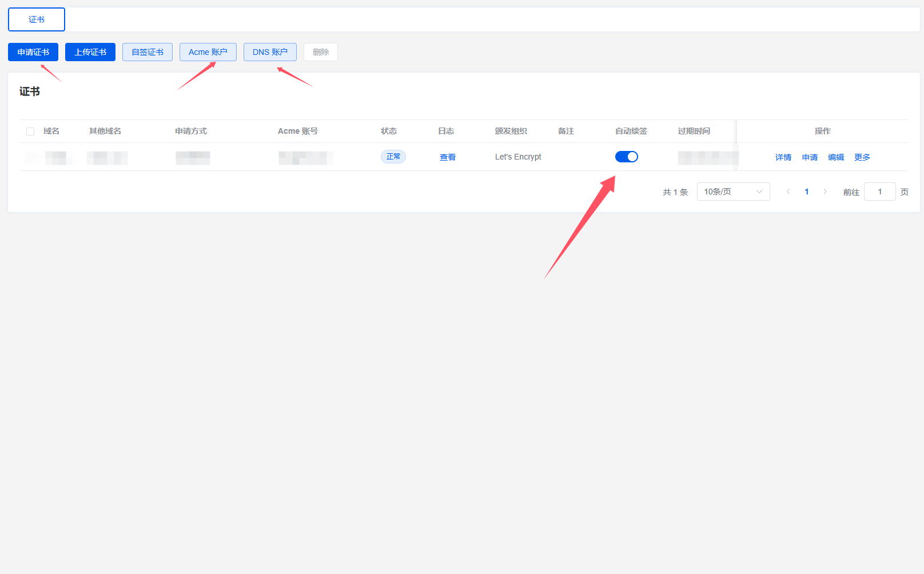The image size is (924, 574).
Task: Click the 上传证书 button
Action: (x=90, y=52)
